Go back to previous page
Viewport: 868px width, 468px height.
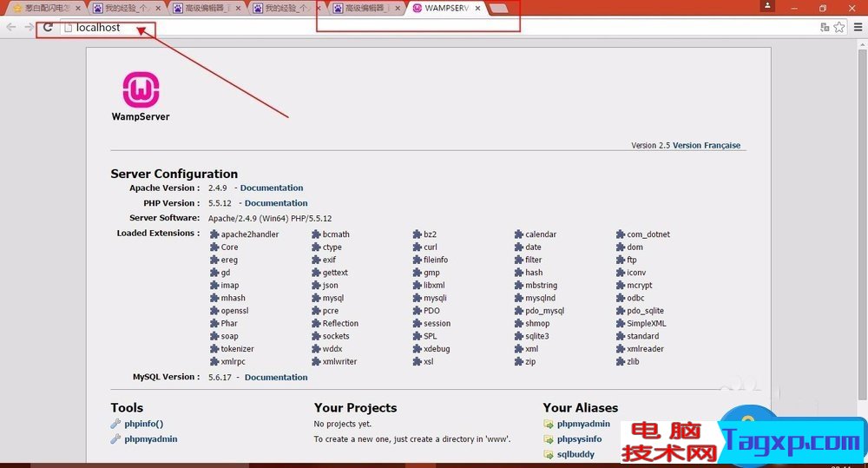click(x=11, y=27)
